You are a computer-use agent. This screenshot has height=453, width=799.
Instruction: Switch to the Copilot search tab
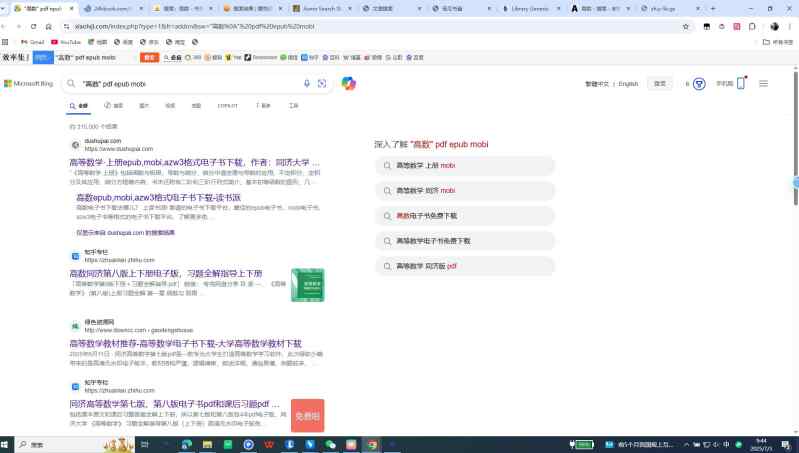(227, 105)
